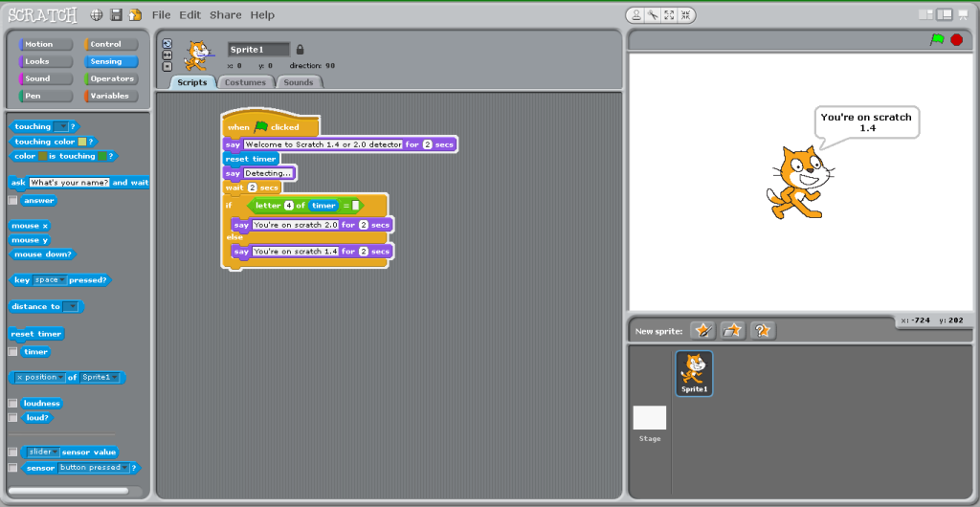This screenshot has height=507, width=980.
Task: Click the green flag to start scripts
Action: tap(937, 39)
